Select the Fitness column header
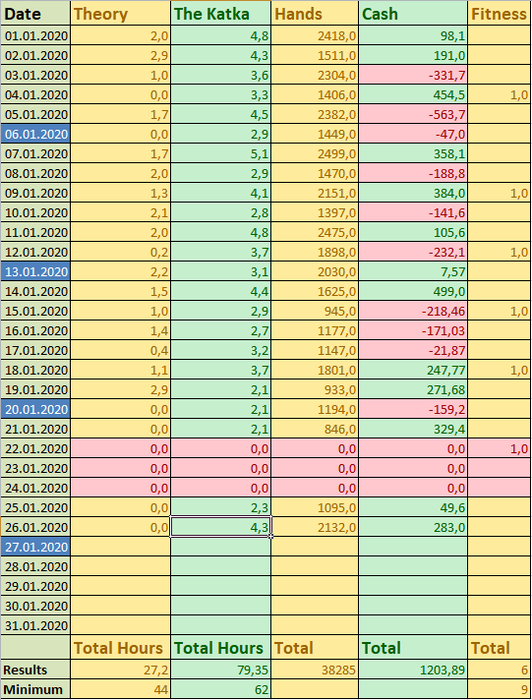 pos(499,13)
